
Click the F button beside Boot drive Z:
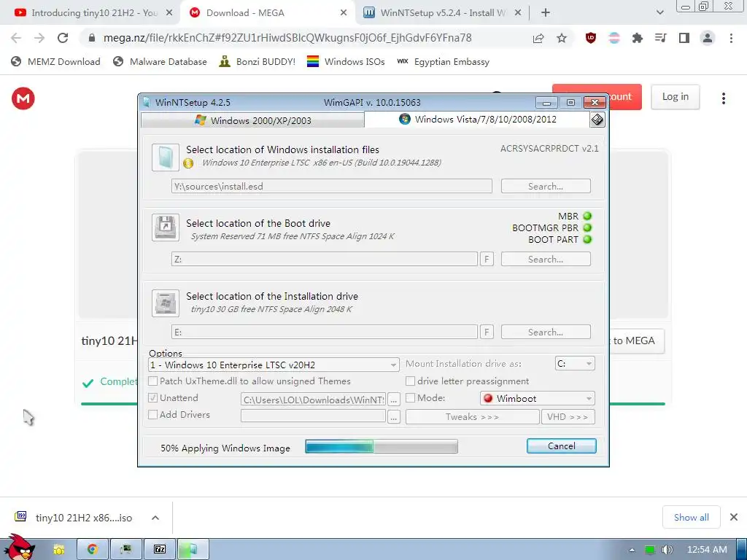[487, 259]
